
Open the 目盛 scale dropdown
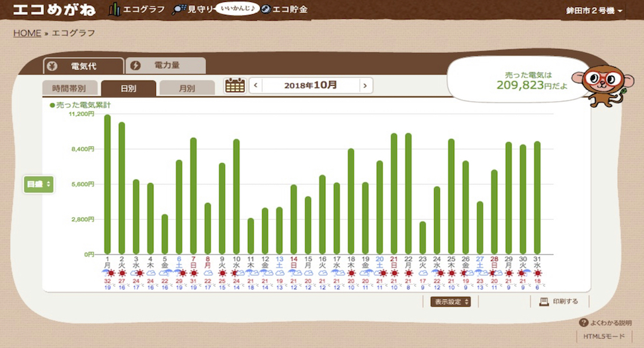[39, 184]
